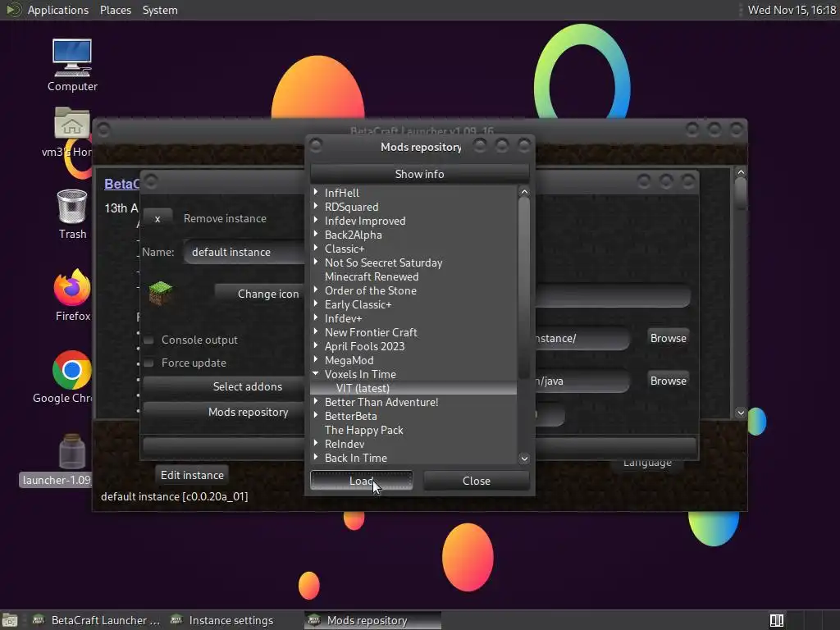Image resolution: width=840 pixels, height=630 pixels.
Task: Click the instance Name input field
Action: [244, 252]
